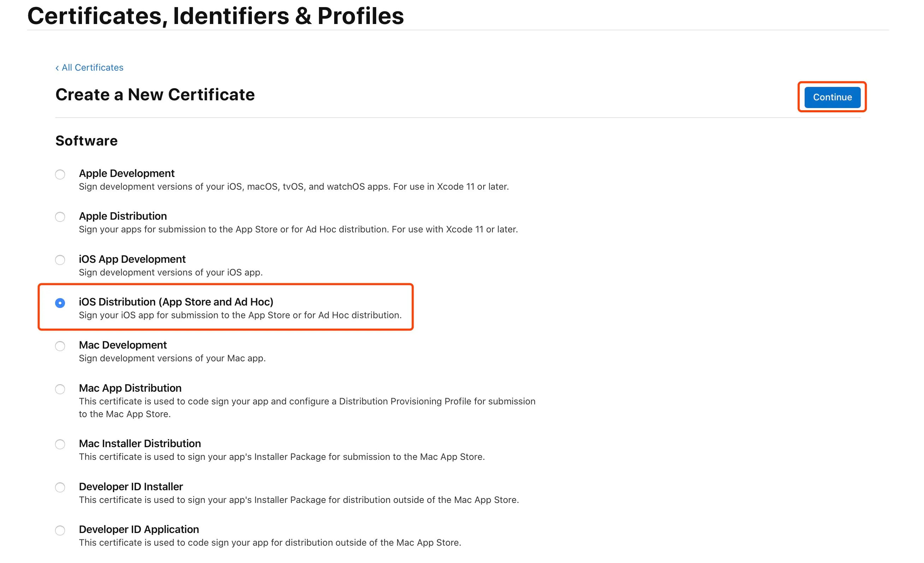Select the Apple Distribution radio button
This screenshot has width=924, height=563.
tap(60, 217)
